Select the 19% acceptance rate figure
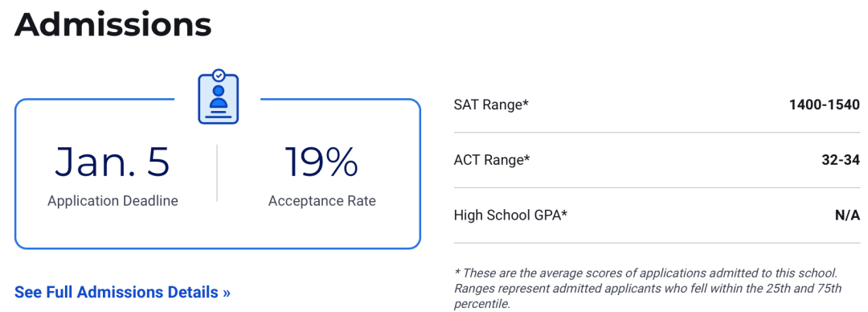The height and width of the screenshot is (312, 868). [321, 162]
